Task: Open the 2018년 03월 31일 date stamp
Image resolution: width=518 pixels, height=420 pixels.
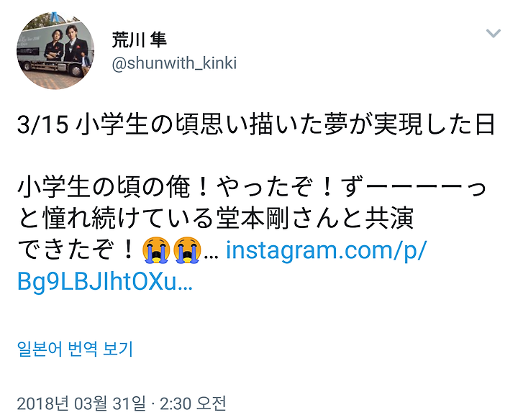Action: (81, 403)
